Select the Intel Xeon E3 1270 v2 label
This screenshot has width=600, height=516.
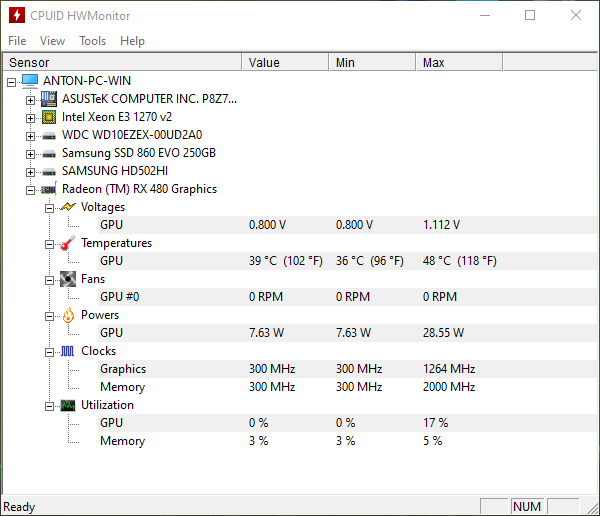[117, 117]
